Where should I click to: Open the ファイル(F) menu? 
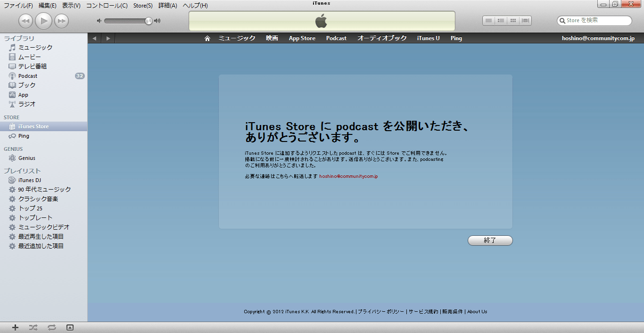pyautogui.click(x=18, y=6)
